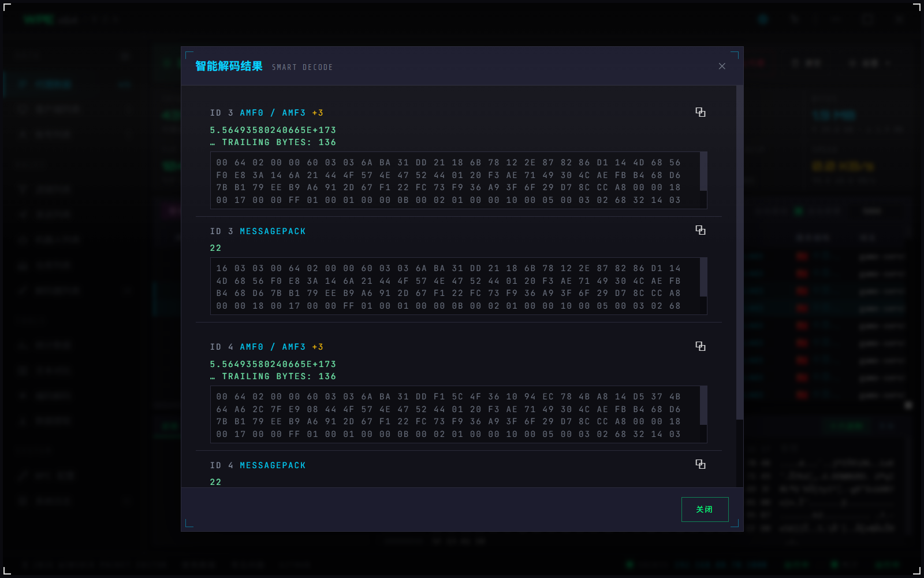Copy the ID 4 MessagePack result
924x578 pixels.
[x=701, y=464]
